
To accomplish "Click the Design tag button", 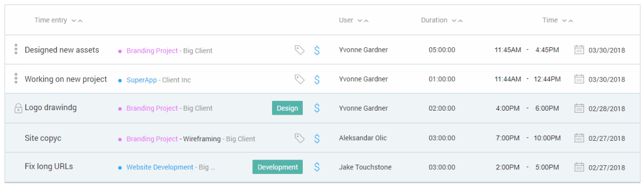I will click(x=287, y=108).
